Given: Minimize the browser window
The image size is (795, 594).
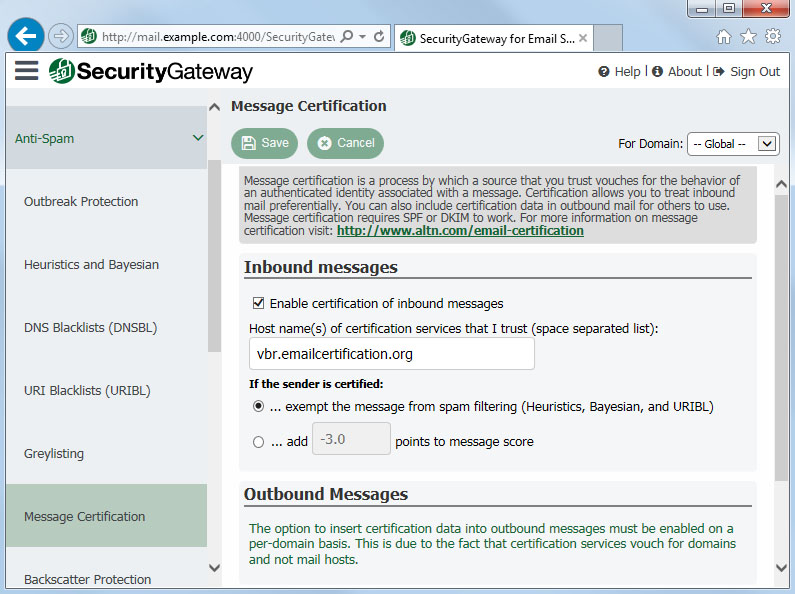Looking at the screenshot, I should click(702, 9).
